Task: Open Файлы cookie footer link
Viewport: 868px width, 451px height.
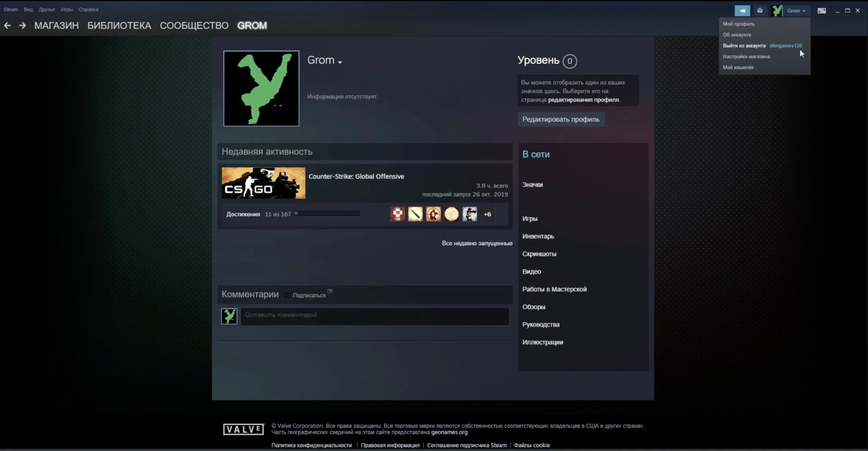Action: [532, 445]
